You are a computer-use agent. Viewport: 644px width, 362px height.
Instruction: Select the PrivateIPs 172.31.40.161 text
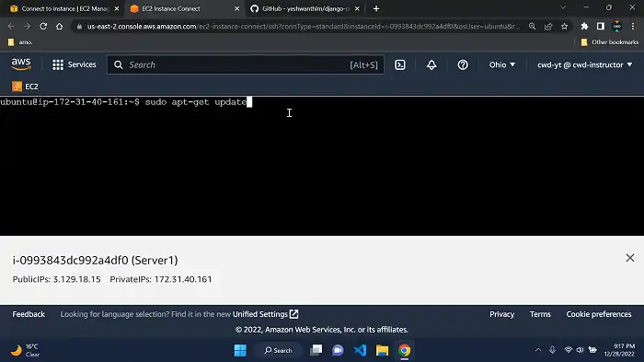click(161, 279)
